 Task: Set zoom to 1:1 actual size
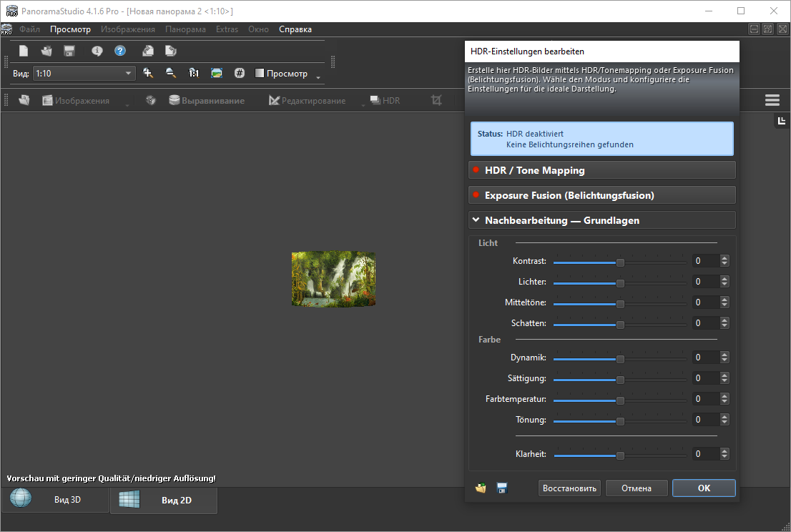click(193, 73)
